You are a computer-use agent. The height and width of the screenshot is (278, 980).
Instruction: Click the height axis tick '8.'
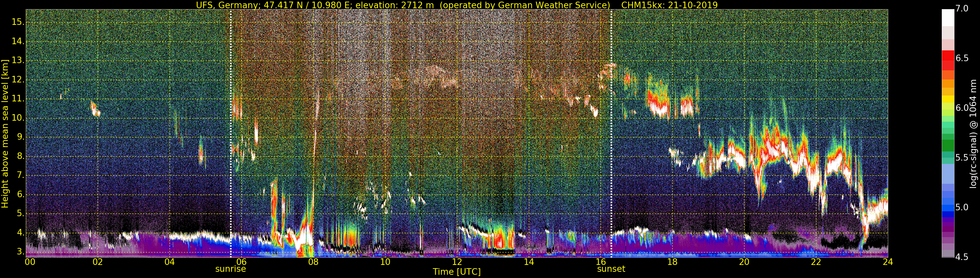[20, 156]
